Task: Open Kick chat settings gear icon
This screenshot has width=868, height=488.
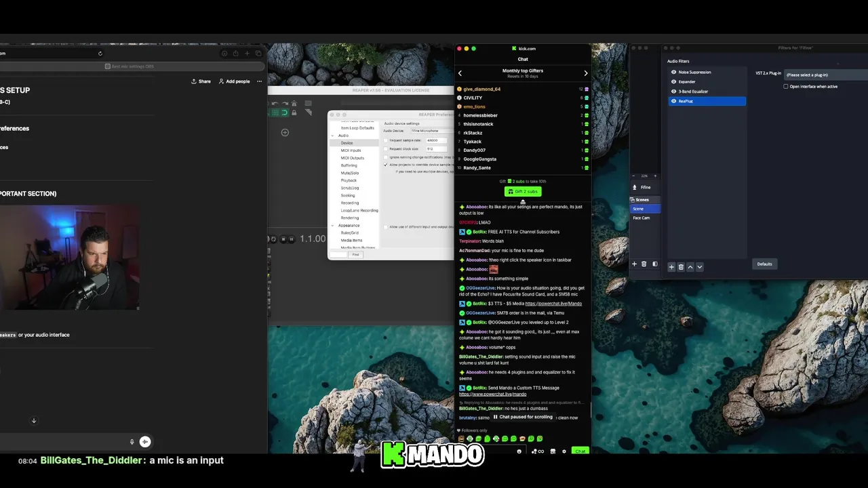Action: [x=564, y=451]
